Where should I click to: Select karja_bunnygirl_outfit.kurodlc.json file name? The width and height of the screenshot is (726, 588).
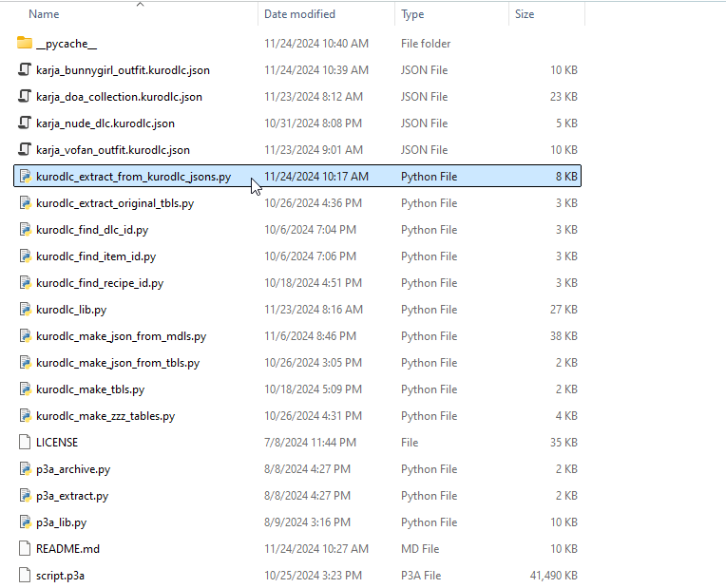point(123,70)
